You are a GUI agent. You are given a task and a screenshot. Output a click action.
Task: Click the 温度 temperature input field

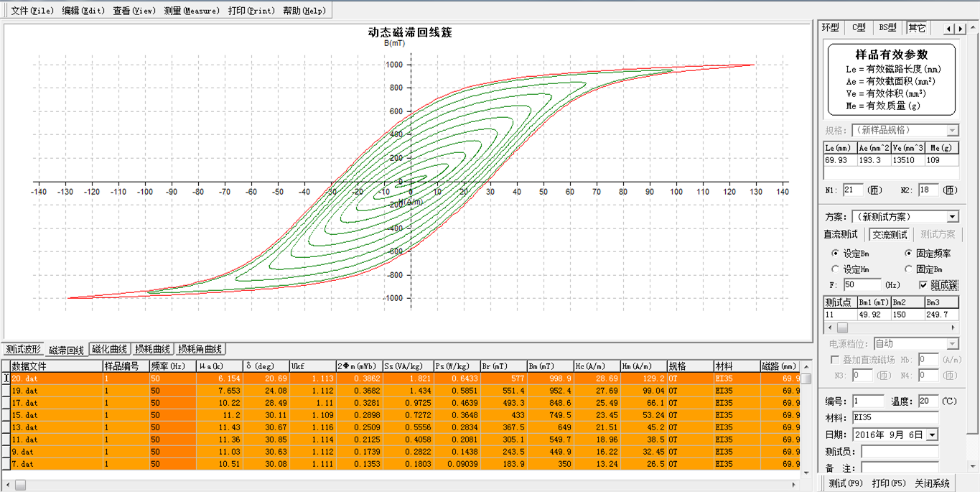tap(927, 401)
